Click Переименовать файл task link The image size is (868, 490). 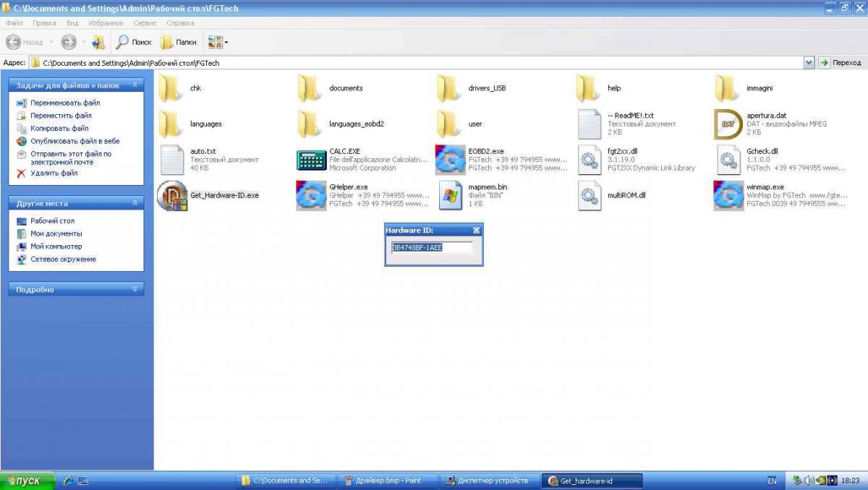click(x=65, y=103)
